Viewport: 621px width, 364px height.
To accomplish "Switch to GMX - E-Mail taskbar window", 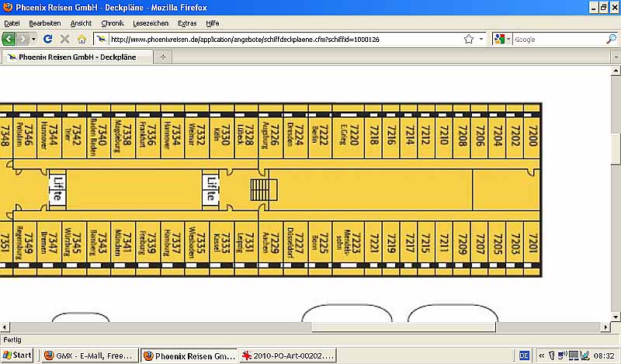I will click(89, 355).
